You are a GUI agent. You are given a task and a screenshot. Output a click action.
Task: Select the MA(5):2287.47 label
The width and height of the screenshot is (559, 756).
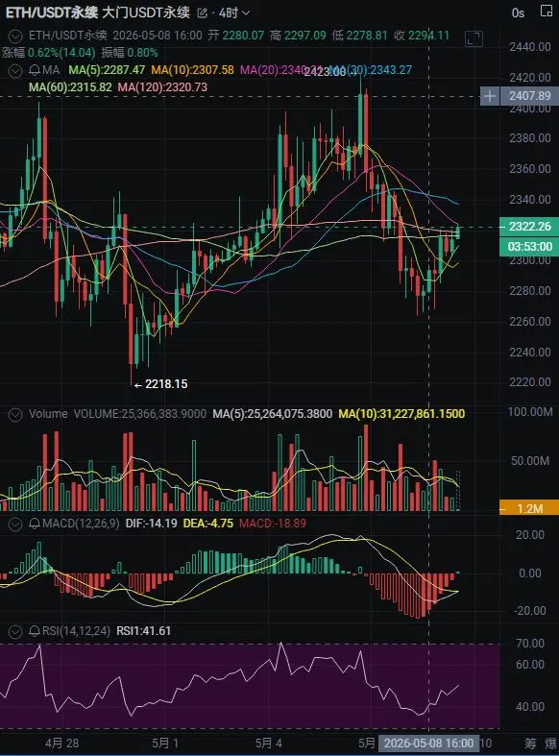point(107,70)
